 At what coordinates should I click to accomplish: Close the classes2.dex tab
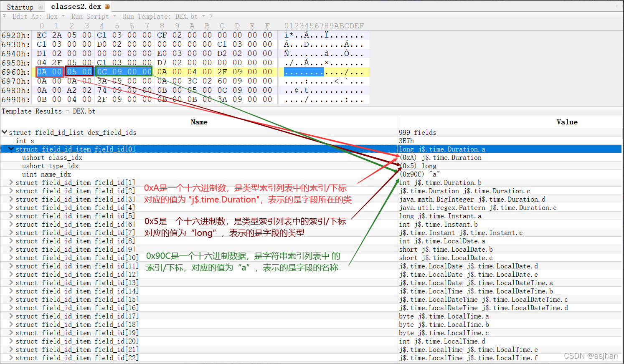107,7
